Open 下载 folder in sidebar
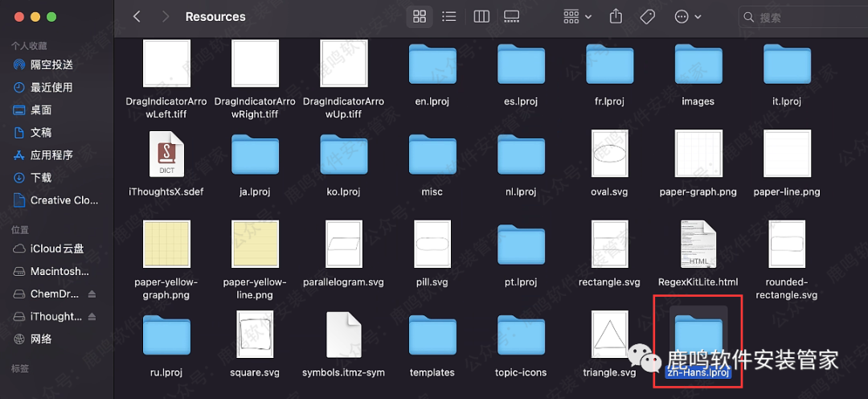Viewport: 868px width, 399px height. pos(40,178)
